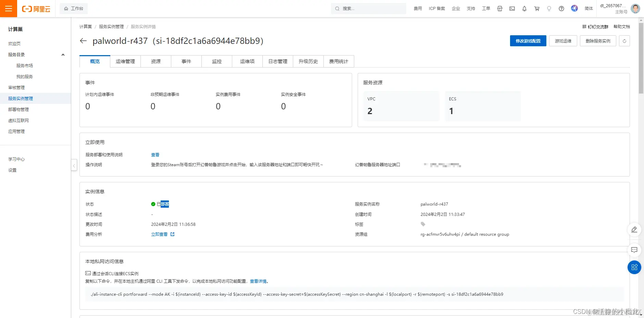This screenshot has height=318, width=644.
Task: Open 设置 in sidebar
Action: [12, 170]
